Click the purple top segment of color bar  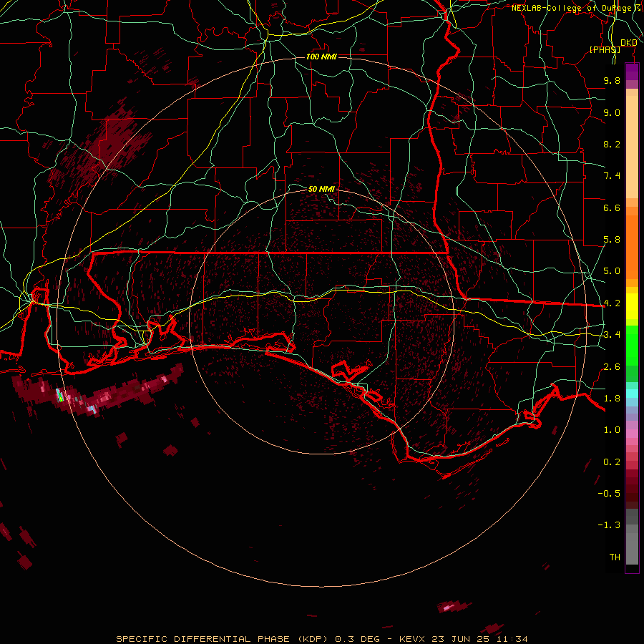click(x=632, y=72)
